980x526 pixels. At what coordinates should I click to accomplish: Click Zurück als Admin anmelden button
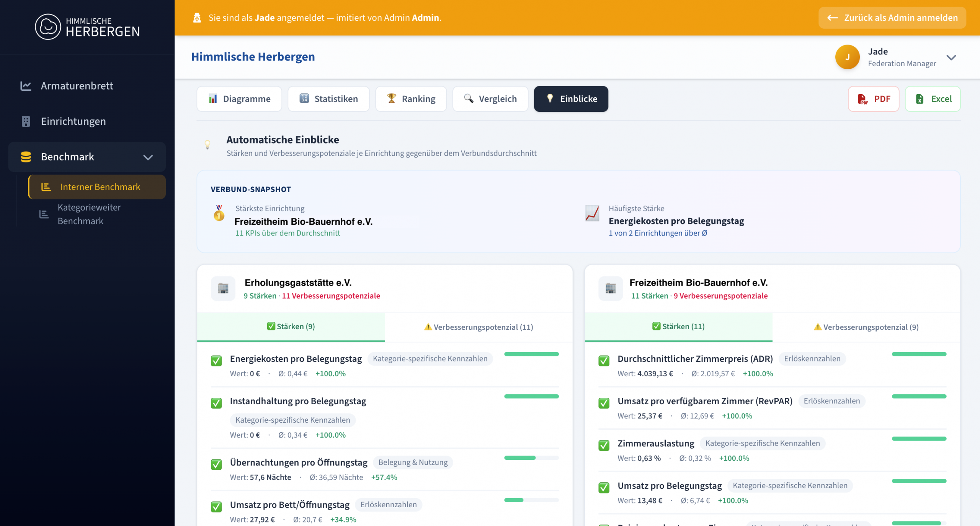(892, 18)
